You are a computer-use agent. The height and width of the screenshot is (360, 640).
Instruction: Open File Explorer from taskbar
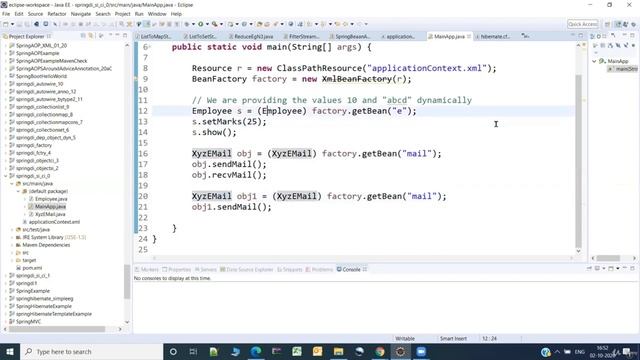click(338, 351)
